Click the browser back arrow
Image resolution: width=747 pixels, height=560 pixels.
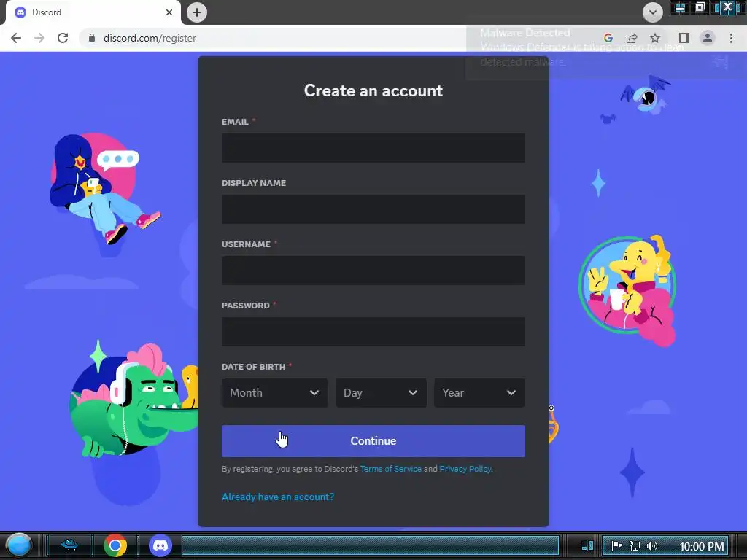16,38
